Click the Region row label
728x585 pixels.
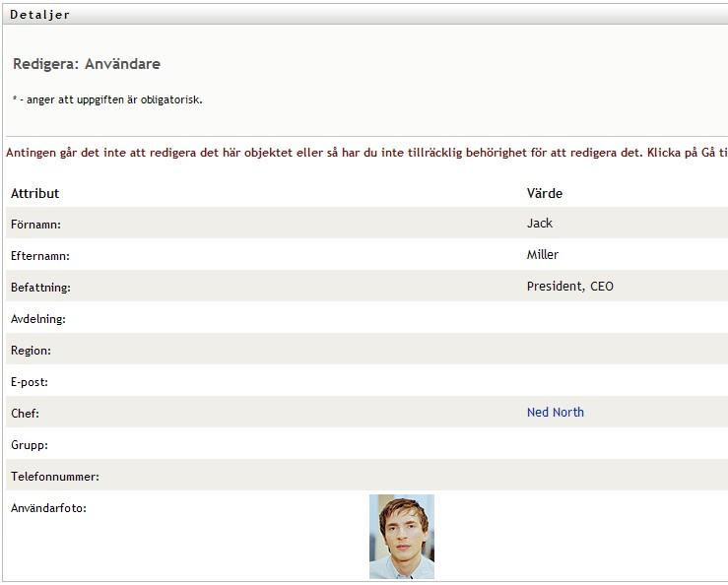pos(31,351)
